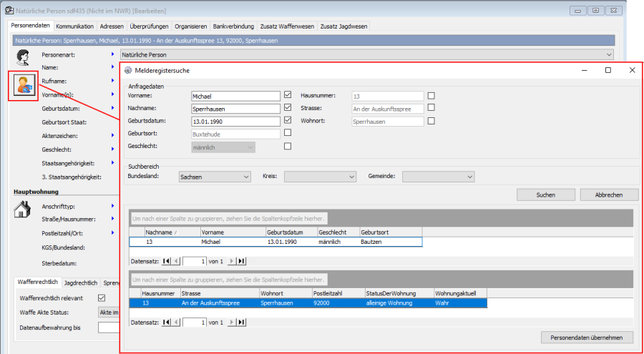This screenshot has width=644, height=354.
Task: Click into the Nachname input field
Action: click(235, 109)
